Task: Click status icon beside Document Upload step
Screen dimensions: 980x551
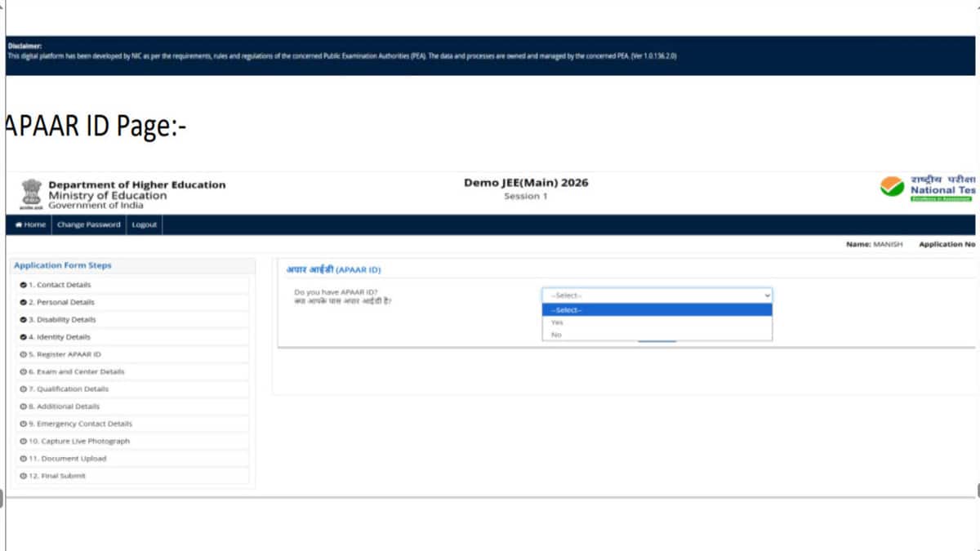Action: 22,459
